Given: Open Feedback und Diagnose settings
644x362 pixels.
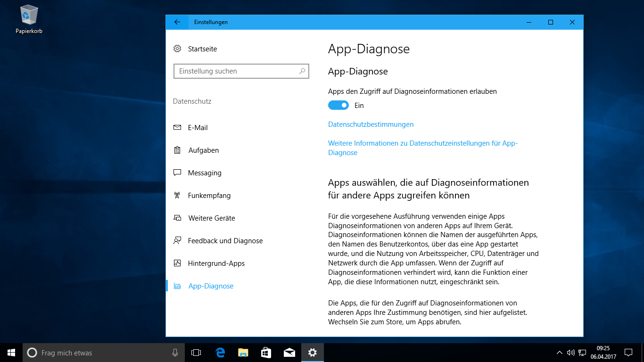Looking at the screenshot, I should click(x=225, y=241).
